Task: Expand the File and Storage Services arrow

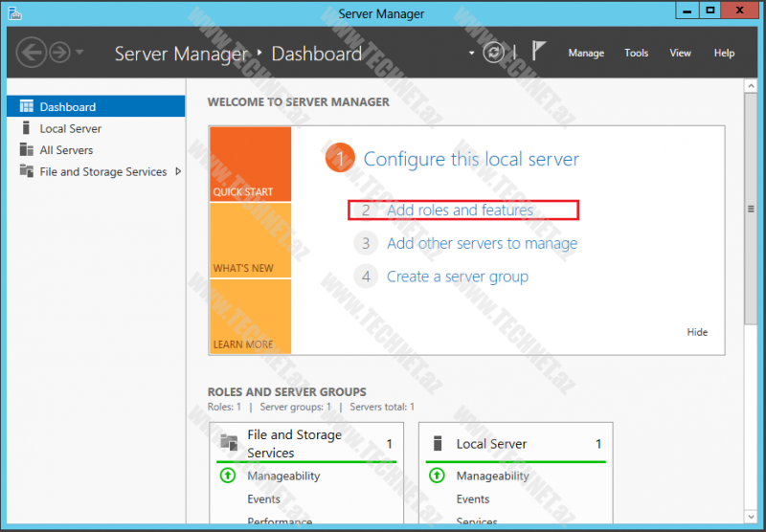Action: (x=178, y=172)
